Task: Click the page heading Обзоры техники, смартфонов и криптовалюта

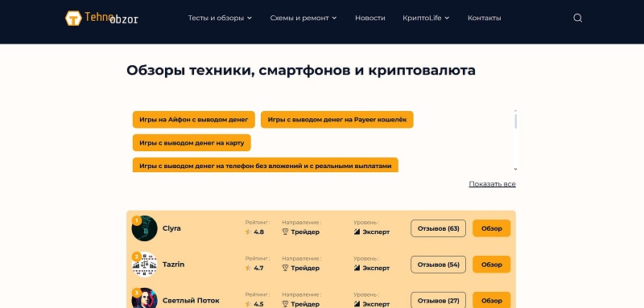Action: pos(301,71)
